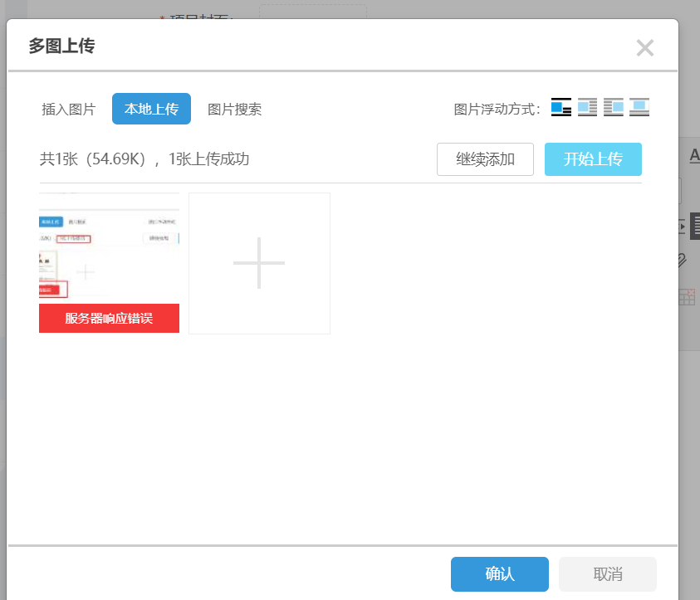Confirm with the 确认 button
The image size is (700, 600).
coord(499,574)
